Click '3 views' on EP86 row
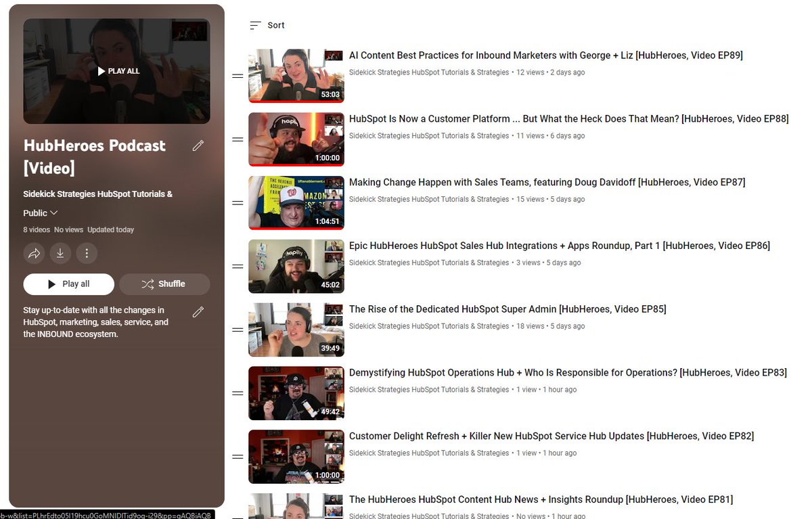This screenshot has width=812, height=519. pyautogui.click(x=528, y=263)
